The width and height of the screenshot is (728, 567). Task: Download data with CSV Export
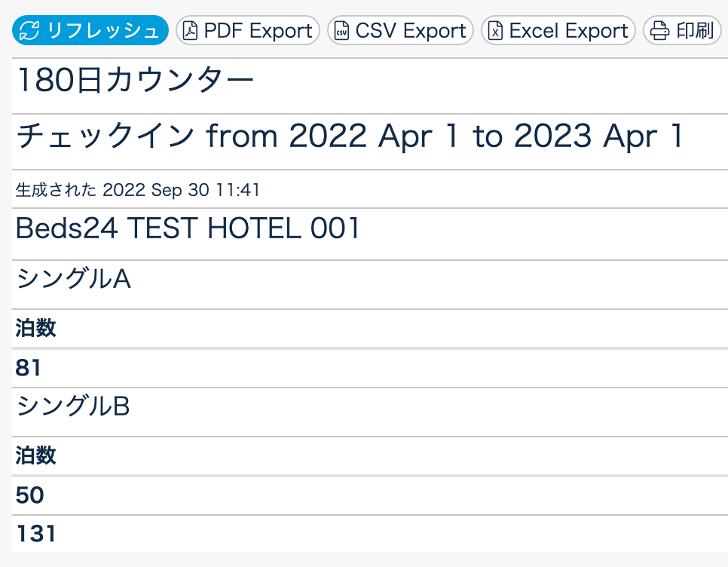click(x=411, y=31)
